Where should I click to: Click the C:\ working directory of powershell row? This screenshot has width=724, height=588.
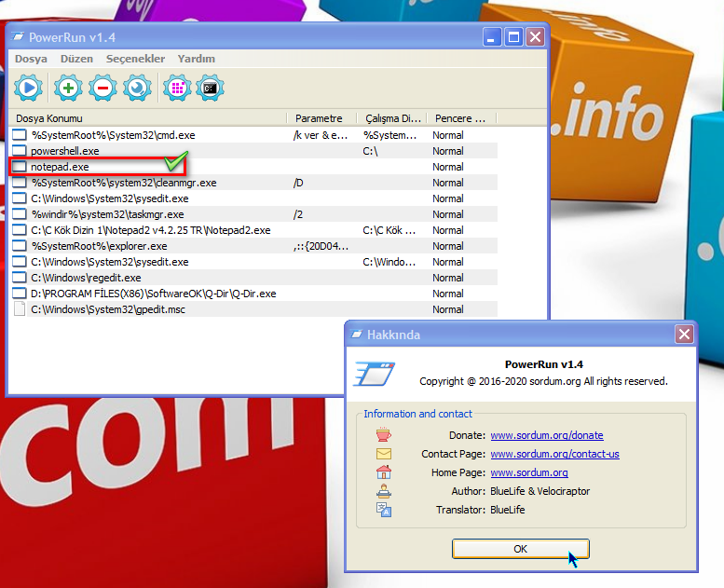click(x=370, y=151)
